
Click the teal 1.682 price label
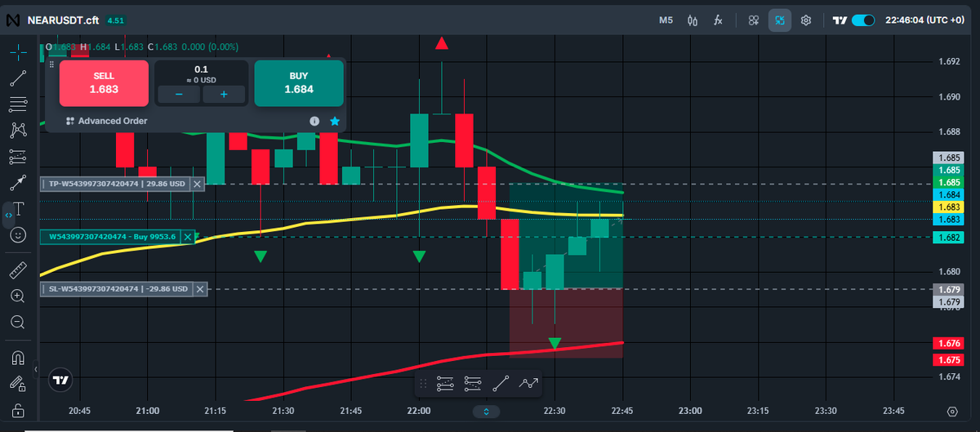click(949, 238)
